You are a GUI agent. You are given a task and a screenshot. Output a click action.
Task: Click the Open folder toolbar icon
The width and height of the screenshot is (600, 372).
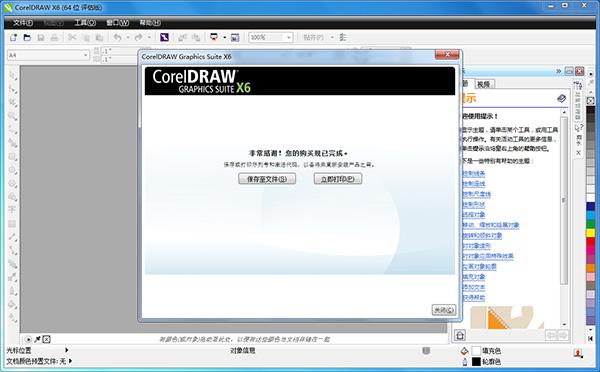point(27,38)
